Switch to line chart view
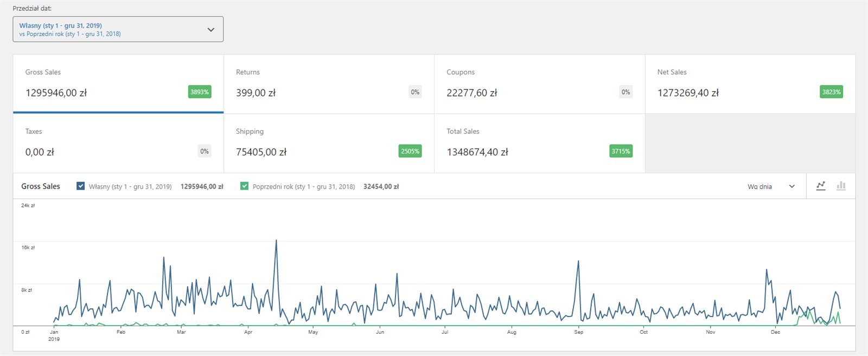Viewport: 868px width, 356px height. [x=821, y=186]
